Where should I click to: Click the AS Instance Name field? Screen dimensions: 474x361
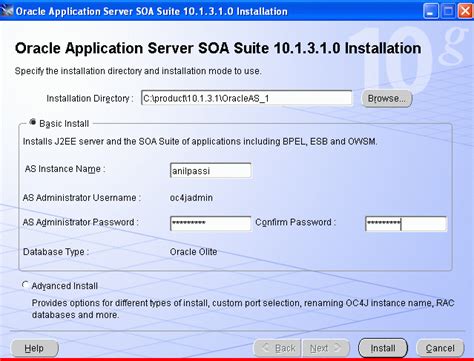(x=210, y=171)
